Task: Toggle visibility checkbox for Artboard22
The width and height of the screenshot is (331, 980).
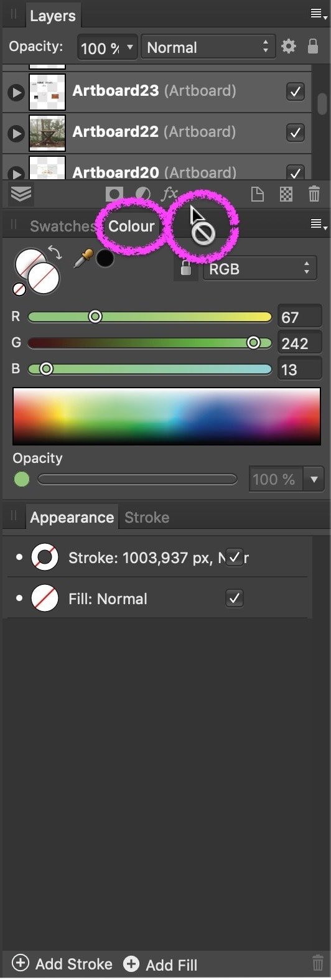Action: click(295, 132)
